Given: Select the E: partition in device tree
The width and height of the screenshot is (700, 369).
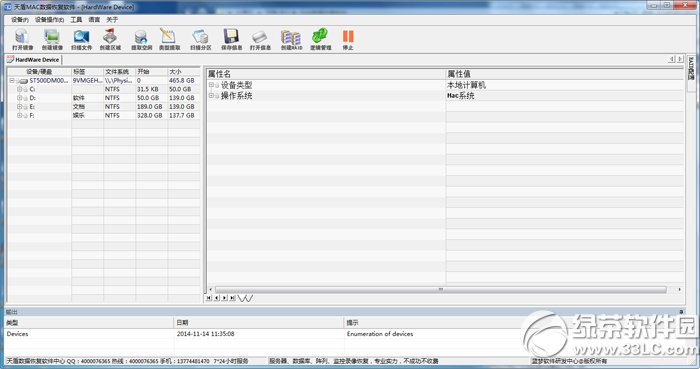Looking at the screenshot, I should [x=32, y=107].
